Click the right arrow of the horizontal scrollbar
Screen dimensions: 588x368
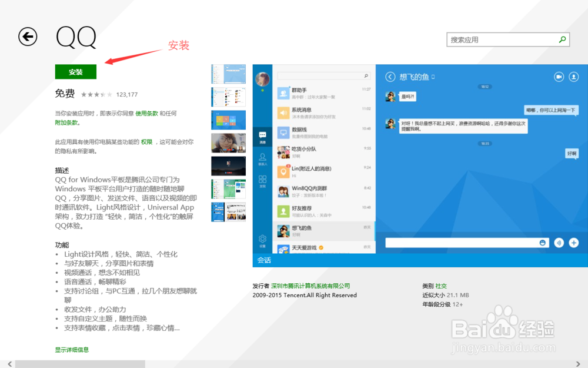(578, 364)
